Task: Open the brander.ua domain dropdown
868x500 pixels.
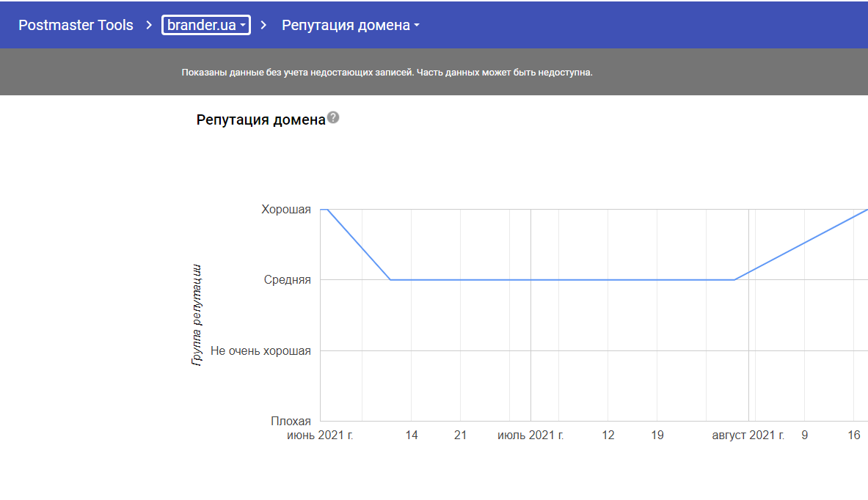Action: [x=206, y=25]
